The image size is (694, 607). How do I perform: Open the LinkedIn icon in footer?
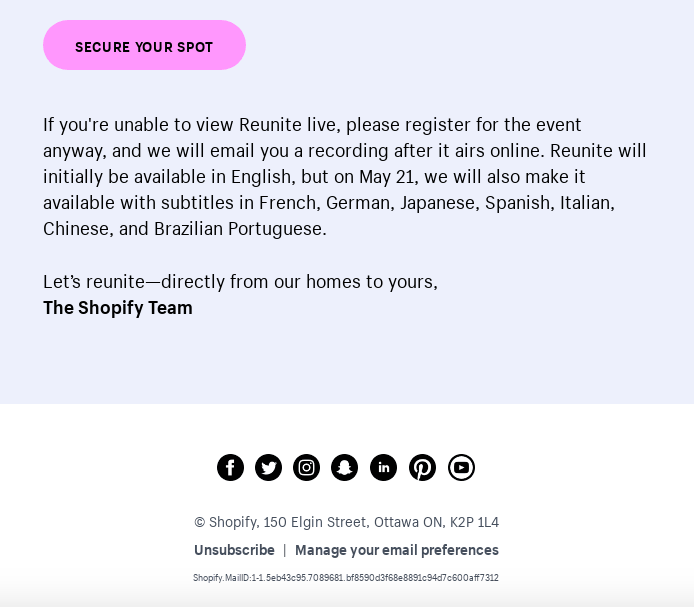383,468
